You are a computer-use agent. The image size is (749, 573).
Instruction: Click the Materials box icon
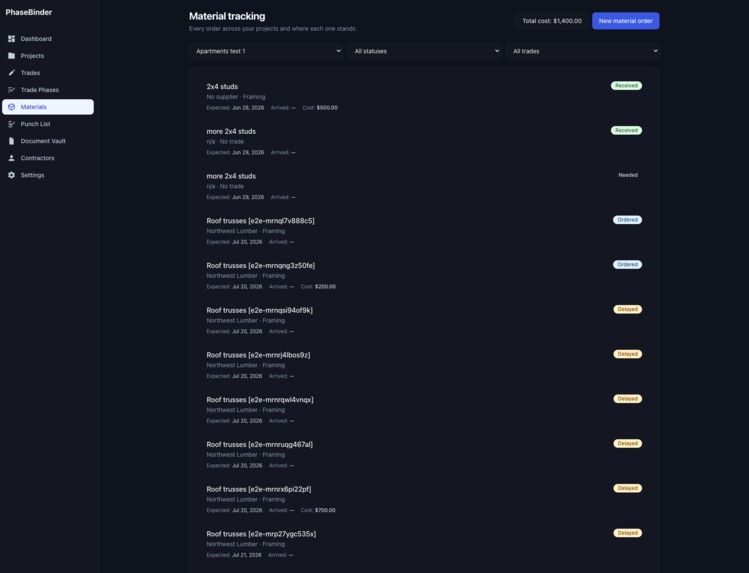[11, 107]
